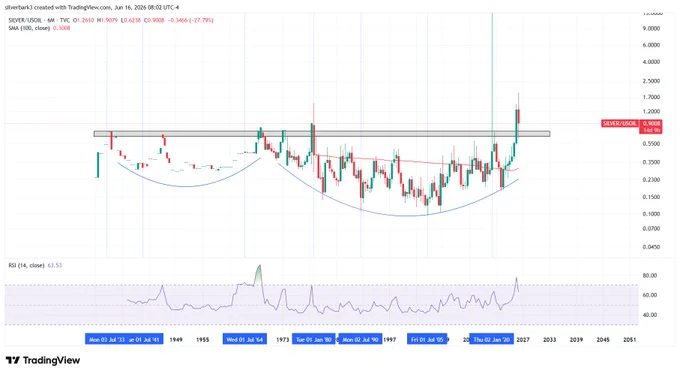This screenshot has height=374, width=680.
Task: Click the 2045 time axis label
Action: pos(603,340)
